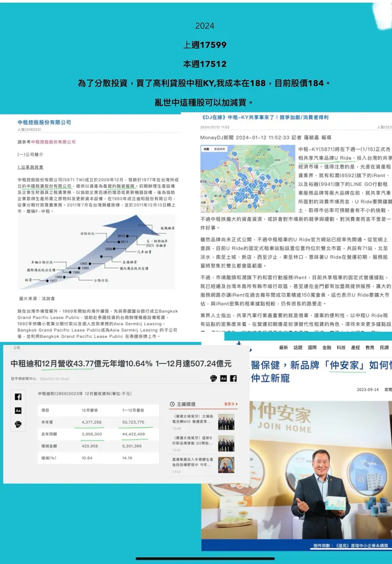This screenshot has height=564, width=392.
Task: Open the 《DJ在線》中租-KY共享車來了 headline
Action: tap(264, 117)
